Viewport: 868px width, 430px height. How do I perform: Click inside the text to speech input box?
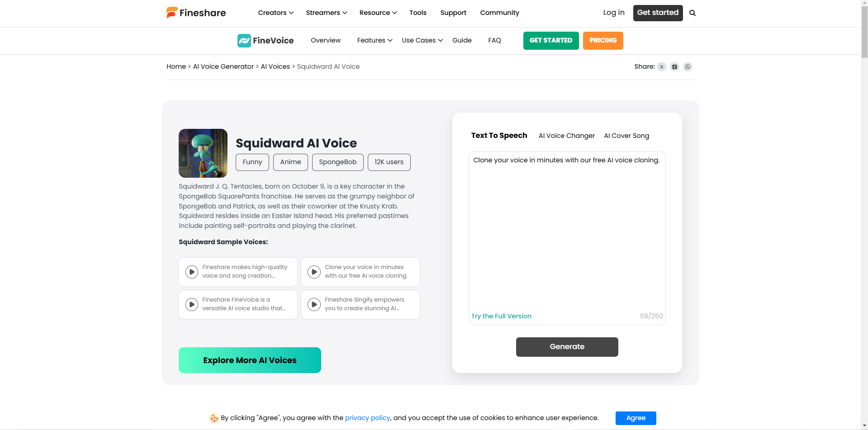[567, 231]
